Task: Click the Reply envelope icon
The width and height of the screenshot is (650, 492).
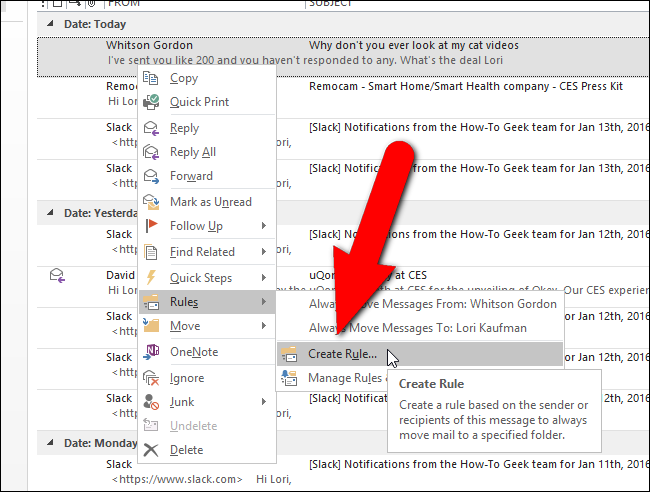Action: [151, 128]
